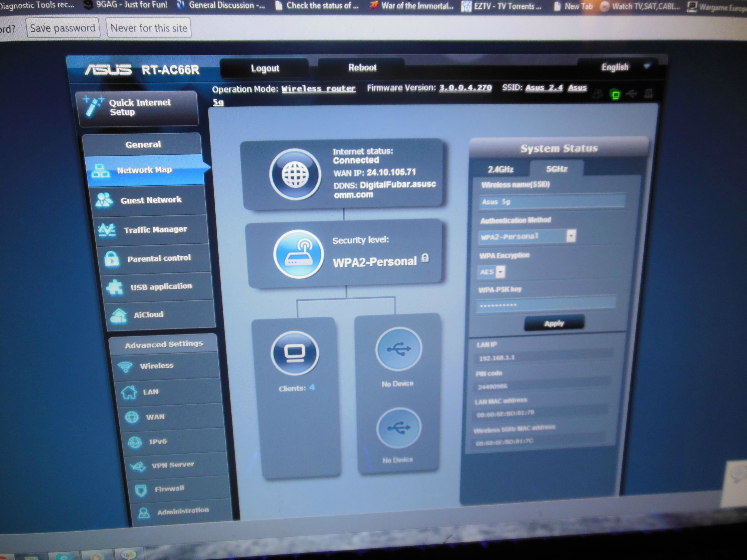Select the Clients computer icon
The height and width of the screenshot is (560, 747).
(295, 353)
